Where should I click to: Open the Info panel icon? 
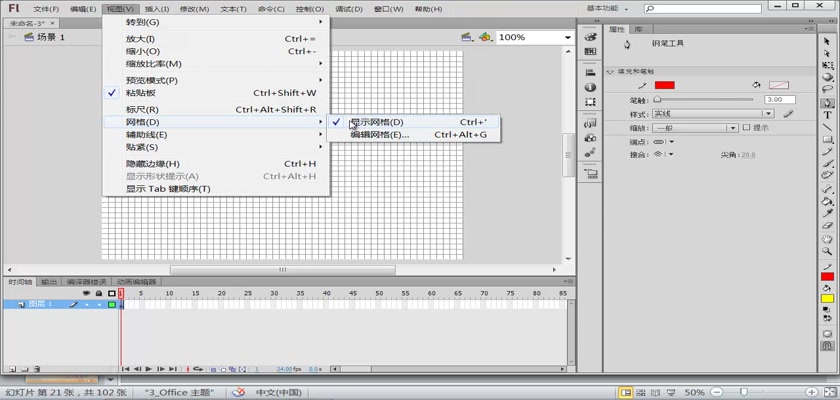[x=590, y=87]
